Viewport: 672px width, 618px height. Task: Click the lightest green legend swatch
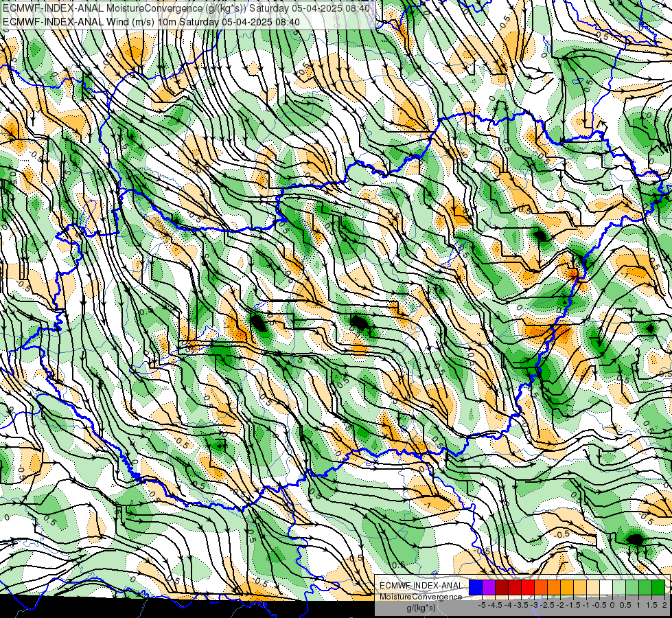pos(619,587)
